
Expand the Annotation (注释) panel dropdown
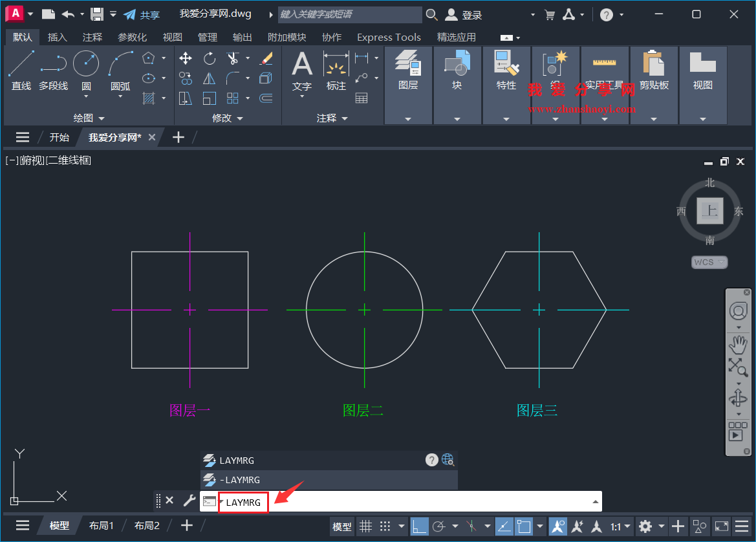click(332, 118)
